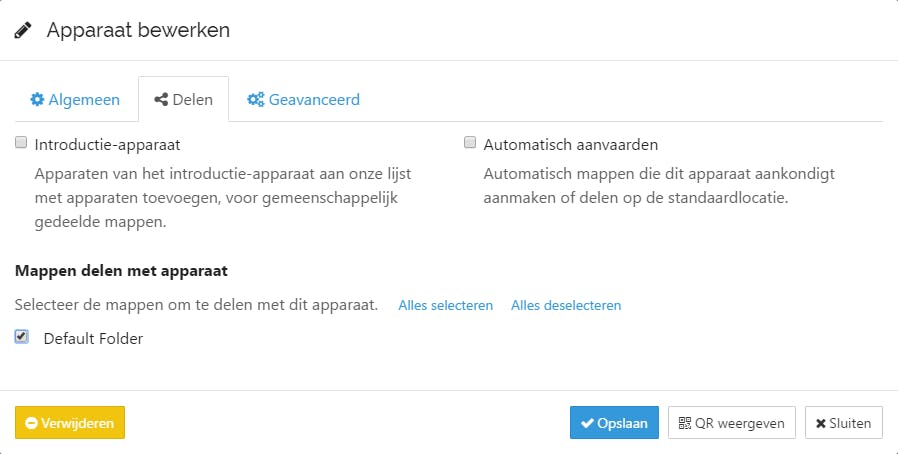Screen dimensions: 898x454
Task: Select the Delen tab label
Action: point(192,100)
